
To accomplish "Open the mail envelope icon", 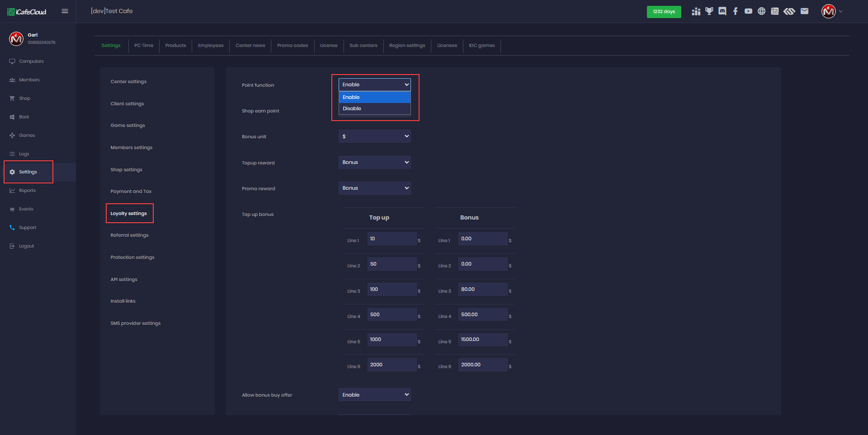I will 804,11.
